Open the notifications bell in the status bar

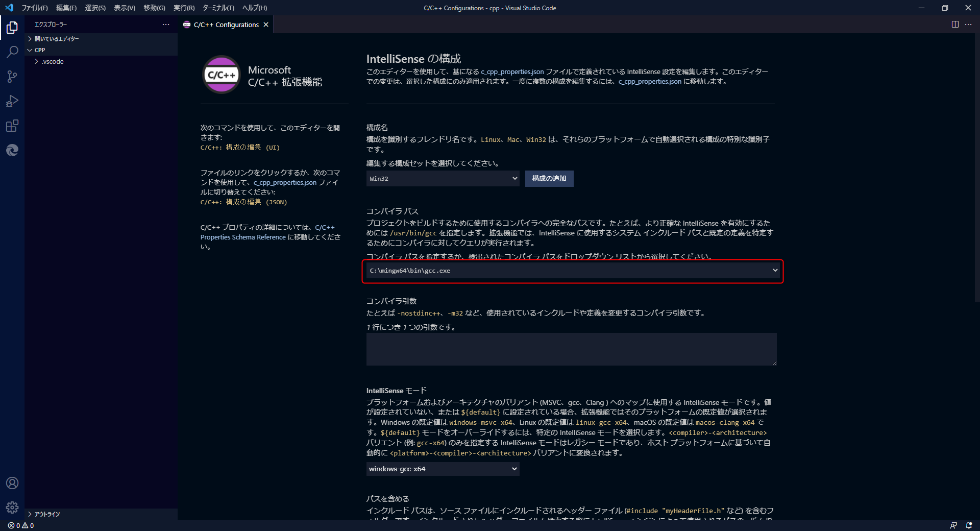point(969,525)
